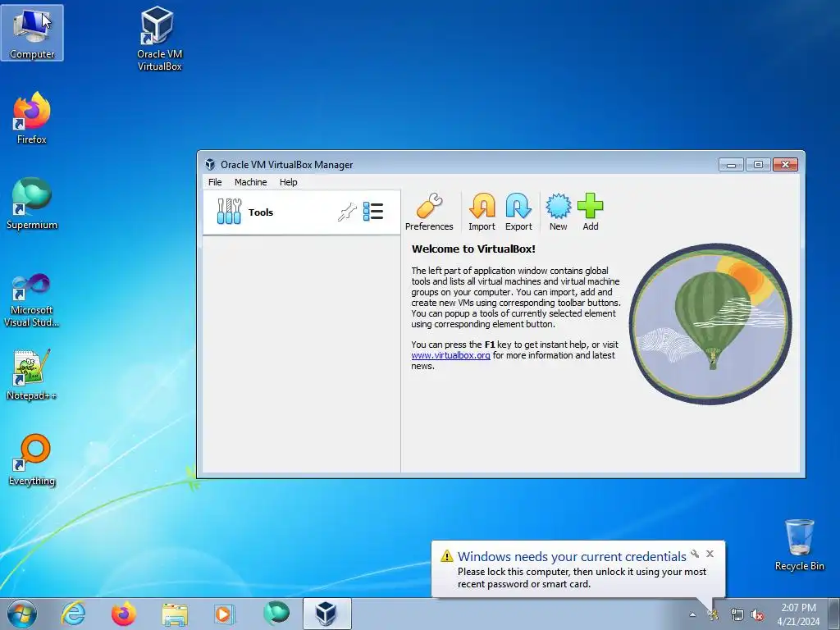Click the muted volume tray icon
Image resolution: width=840 pixels, height=630 pixels.
pos(757,615)
